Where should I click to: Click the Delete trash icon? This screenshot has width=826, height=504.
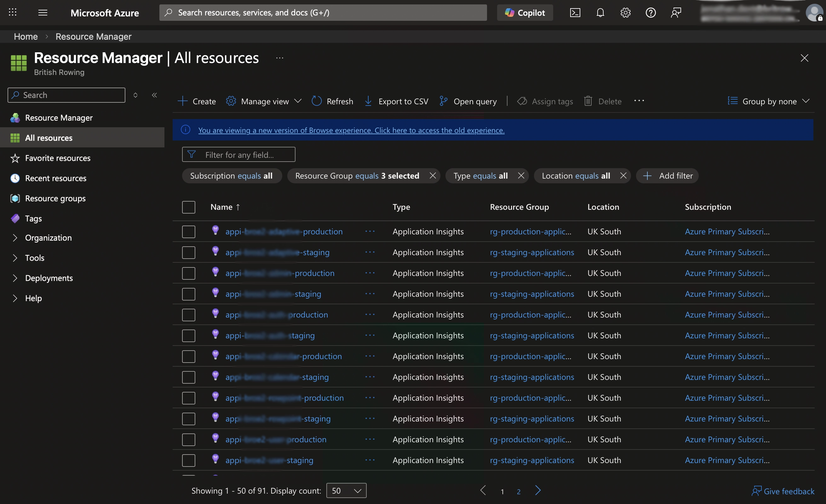pos(588,101)
